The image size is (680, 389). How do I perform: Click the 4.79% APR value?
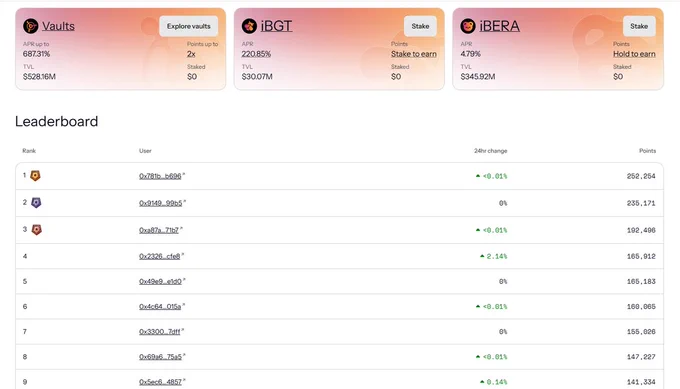(471, 54)
